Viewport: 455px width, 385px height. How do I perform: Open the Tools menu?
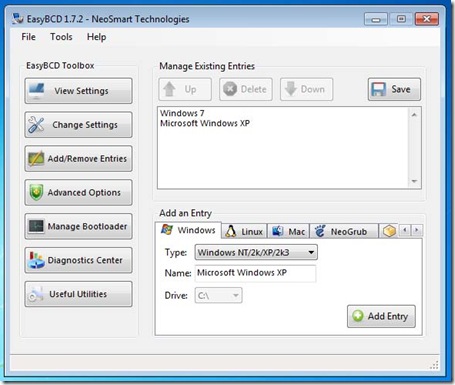point(61,37)
